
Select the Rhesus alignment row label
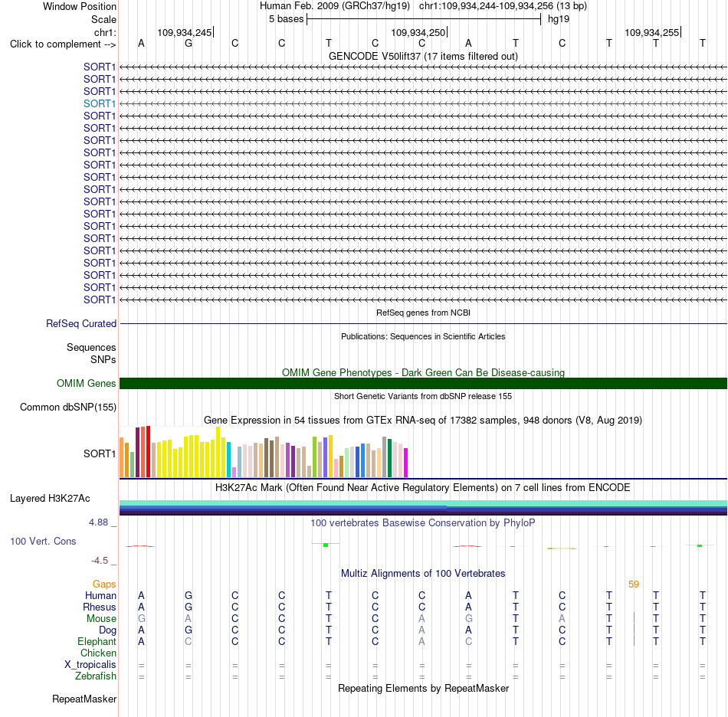click(100, 607)
